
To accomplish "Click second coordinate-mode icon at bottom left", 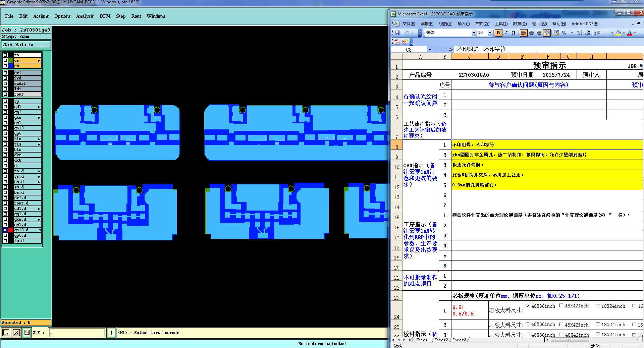I will 16,333.
